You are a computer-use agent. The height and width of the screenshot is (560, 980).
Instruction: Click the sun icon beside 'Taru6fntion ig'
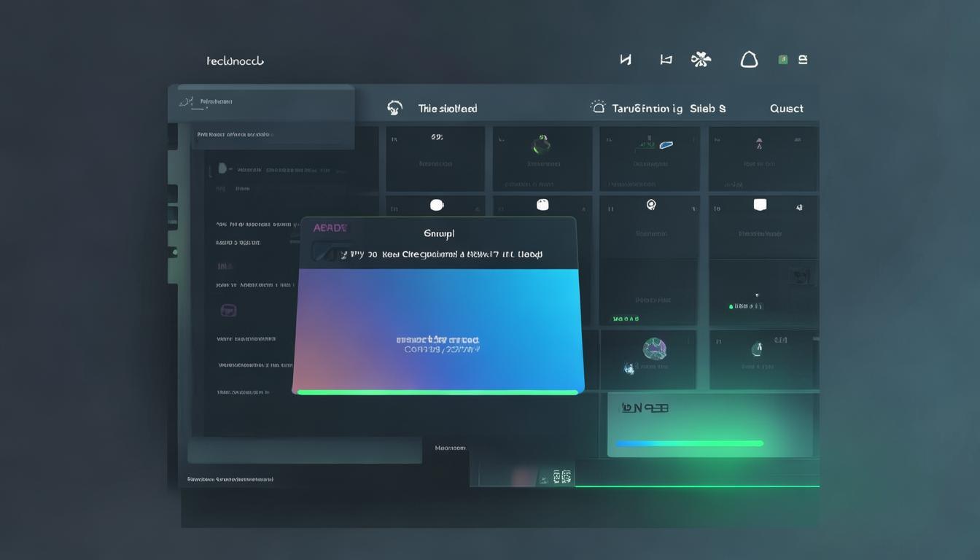598,108
